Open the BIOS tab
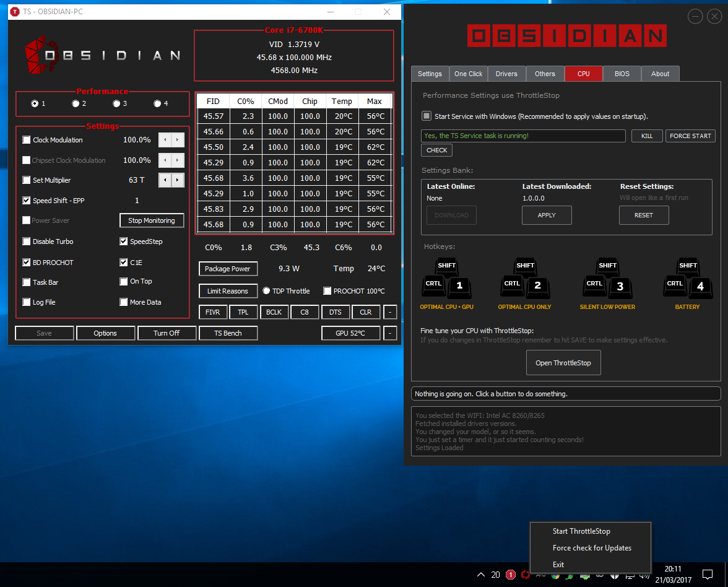Screen dimensions: 728x587 click(622, 74)
